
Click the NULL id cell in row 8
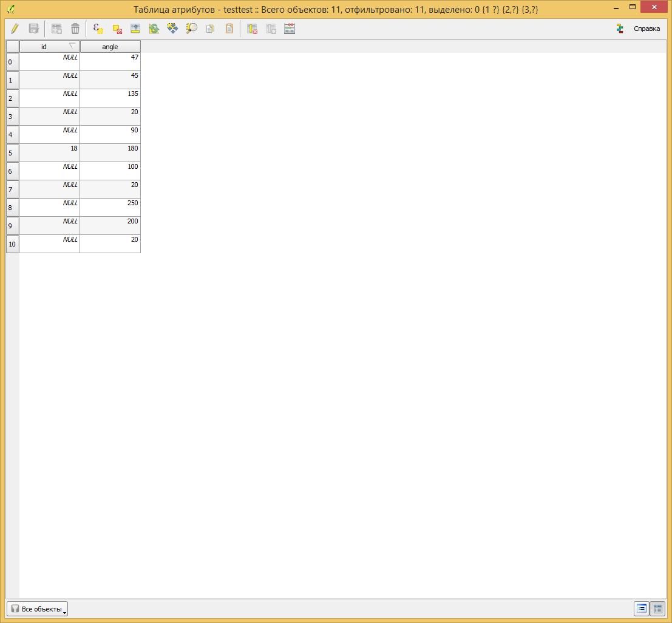pyautogui.click(x=50, y=208)
